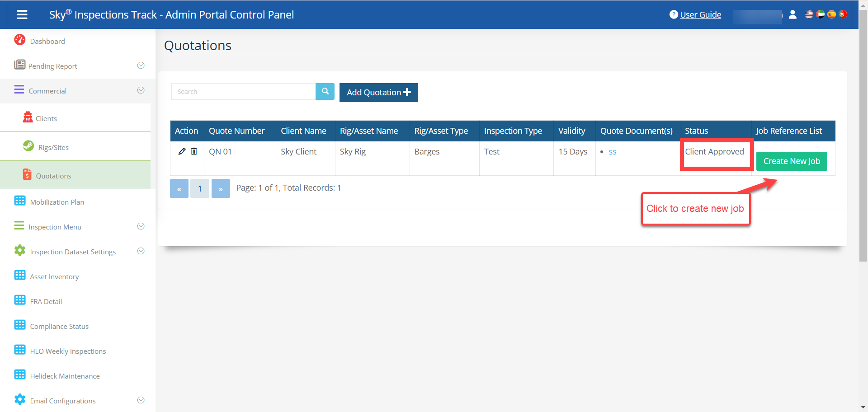Image resolution: width=868 pixels, height=412 pixels.
Task: Expand the Pending Report submenu
Action: [141, 66]
